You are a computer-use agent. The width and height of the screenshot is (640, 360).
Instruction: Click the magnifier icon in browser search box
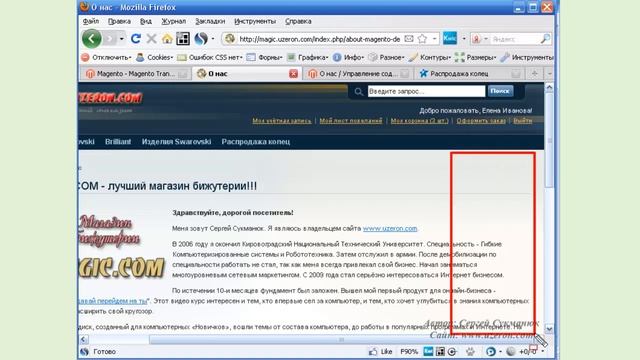coord(545,39)
